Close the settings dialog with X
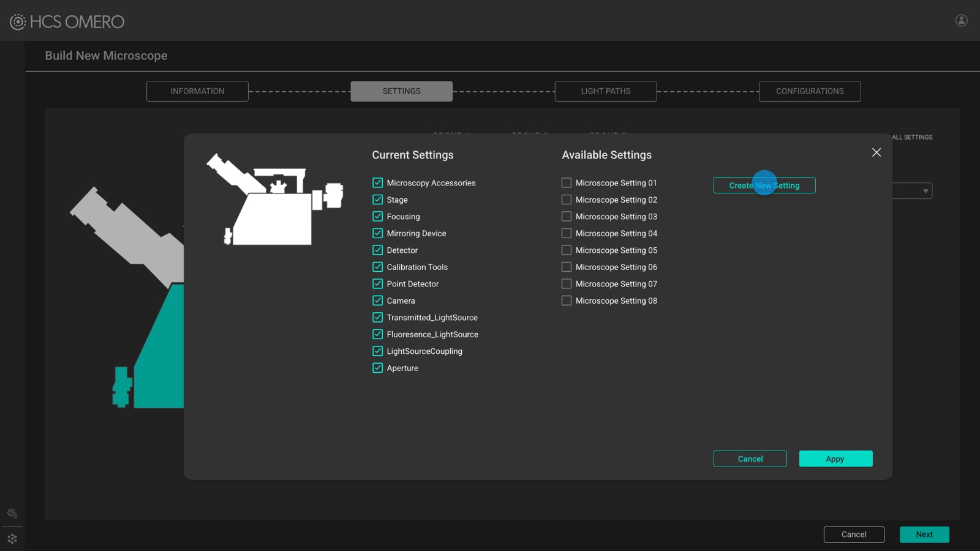This screenshot has width=980, height=551. pos(876,152)
